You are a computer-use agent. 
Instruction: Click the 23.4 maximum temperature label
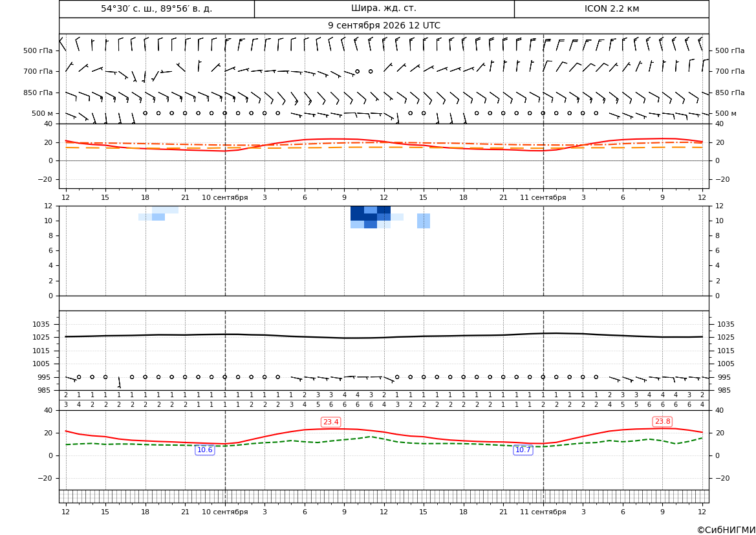coord(330,422)
